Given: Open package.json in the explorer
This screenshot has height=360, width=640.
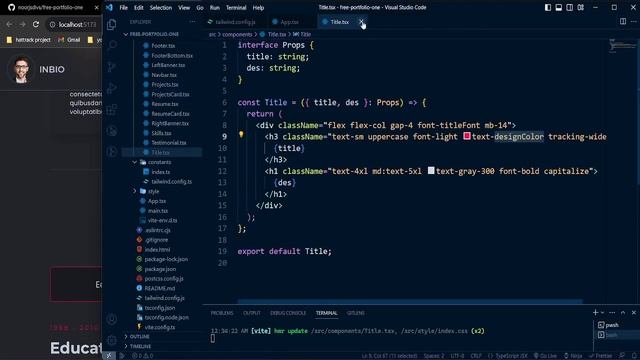Looking at the screenshot, I should click(x=160, y=269).
